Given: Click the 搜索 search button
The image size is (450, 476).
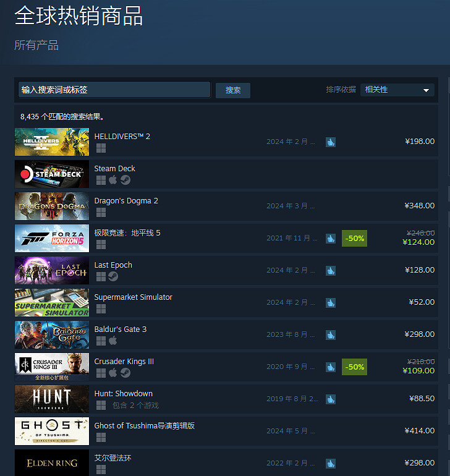Looking at the screenshot, I should (233, 90).
